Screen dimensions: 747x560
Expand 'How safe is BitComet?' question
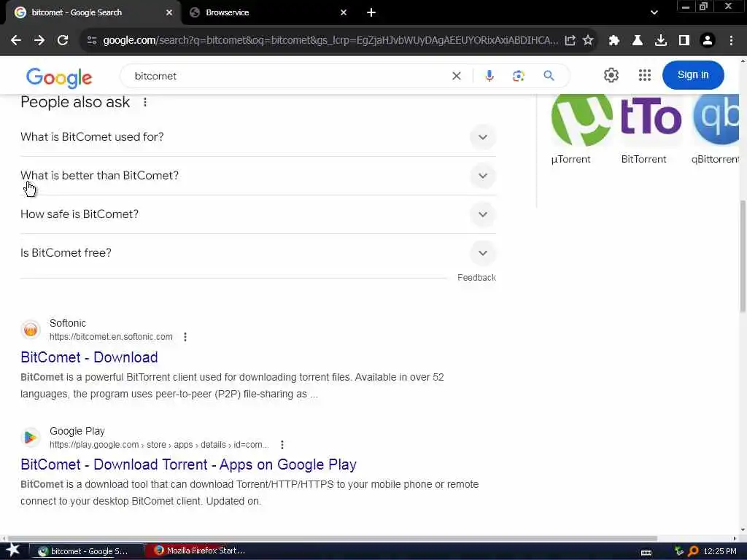coord(258,214)
